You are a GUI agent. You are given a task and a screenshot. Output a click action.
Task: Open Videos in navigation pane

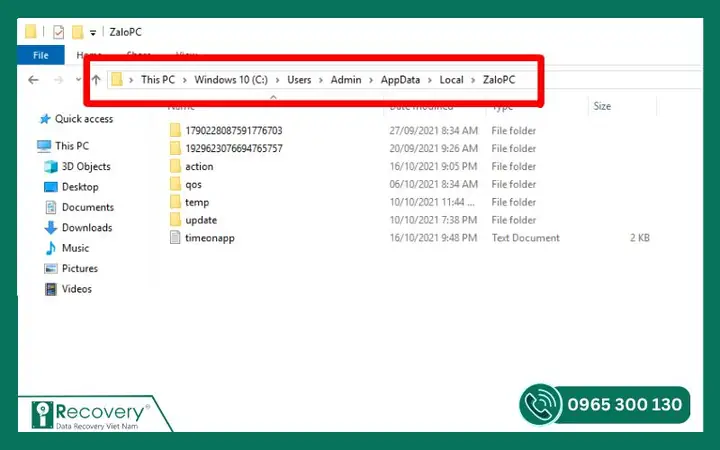[x=77, y=289]
